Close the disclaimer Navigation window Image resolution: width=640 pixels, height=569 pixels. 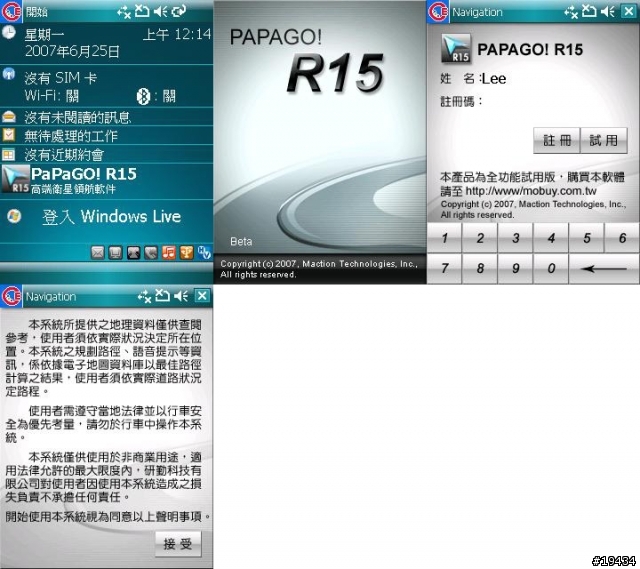[202, 296]
